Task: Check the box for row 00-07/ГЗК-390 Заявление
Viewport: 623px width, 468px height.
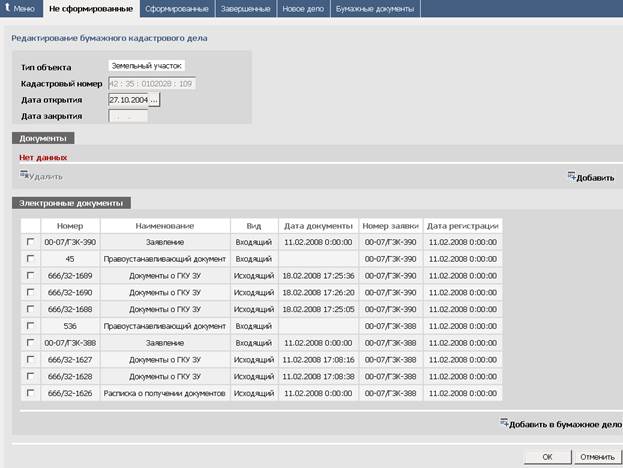Action: [x=30, y=242]
